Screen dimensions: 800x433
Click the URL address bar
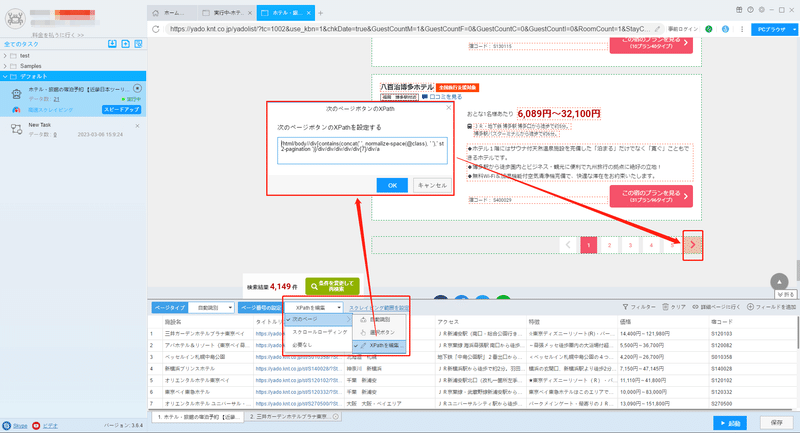click(410, 29)
